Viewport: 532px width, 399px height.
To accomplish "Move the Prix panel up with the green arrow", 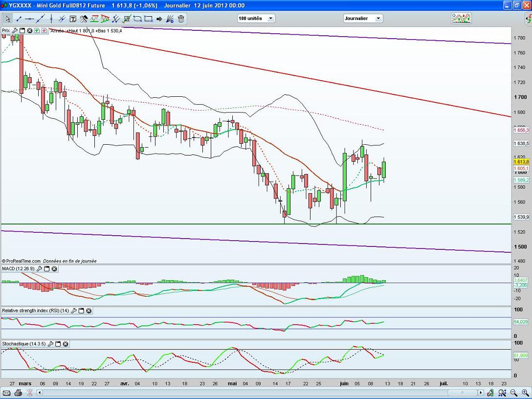I will click(37, 30).
